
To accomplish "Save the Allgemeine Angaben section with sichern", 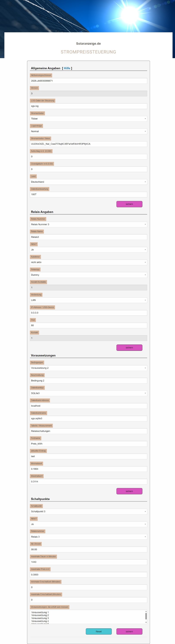I will (x=129, y=204).
